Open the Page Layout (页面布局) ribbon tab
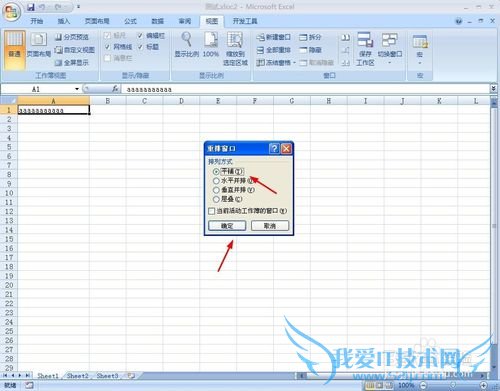Viewport: 500px width, 391px height. [97, 21]
